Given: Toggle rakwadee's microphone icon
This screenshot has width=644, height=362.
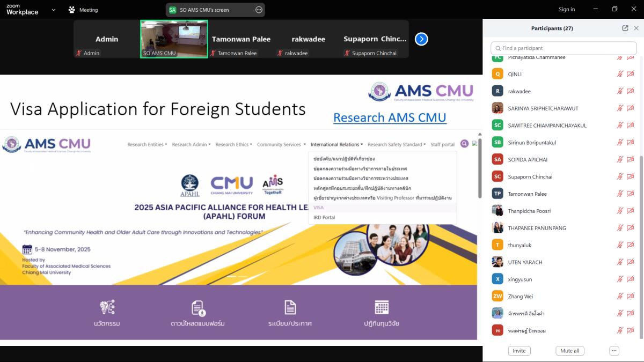Looking at the screenshot, I should [620, 91].
